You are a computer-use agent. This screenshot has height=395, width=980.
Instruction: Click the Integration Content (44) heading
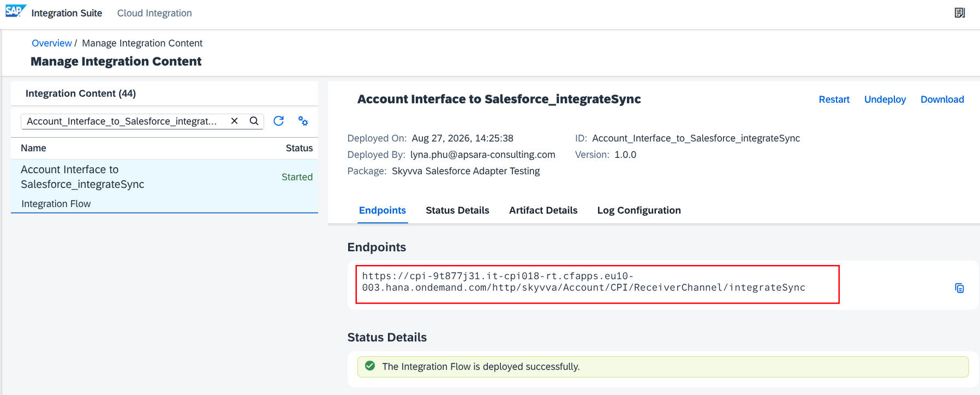point(81,93)
